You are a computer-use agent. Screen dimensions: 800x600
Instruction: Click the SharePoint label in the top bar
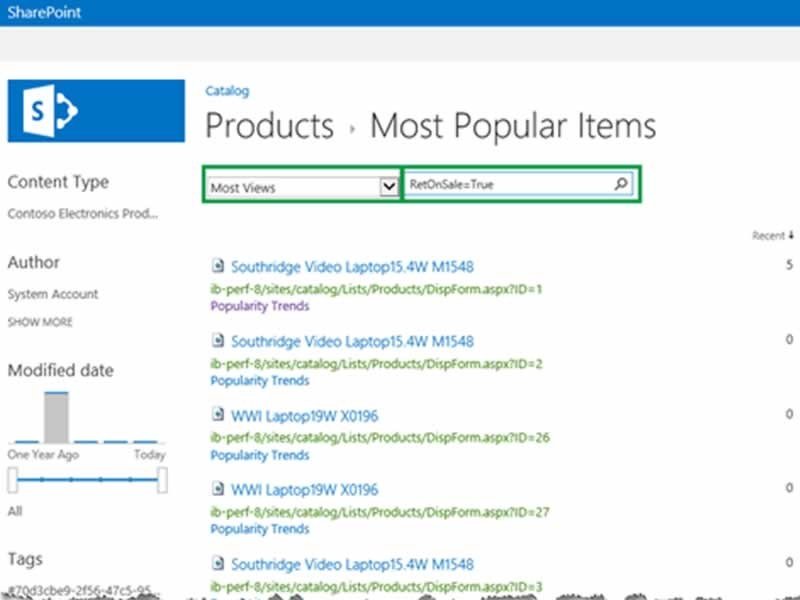[44, 13]
